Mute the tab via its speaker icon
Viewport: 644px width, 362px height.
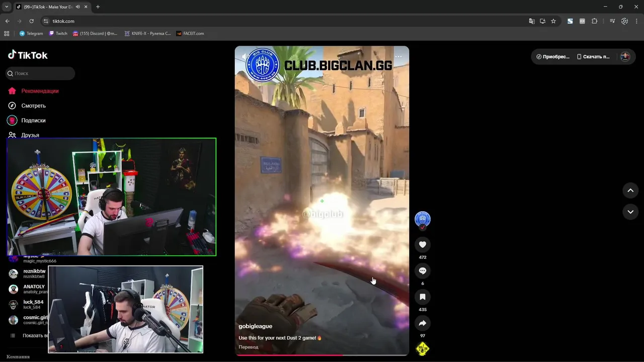(x=77, y=7)
